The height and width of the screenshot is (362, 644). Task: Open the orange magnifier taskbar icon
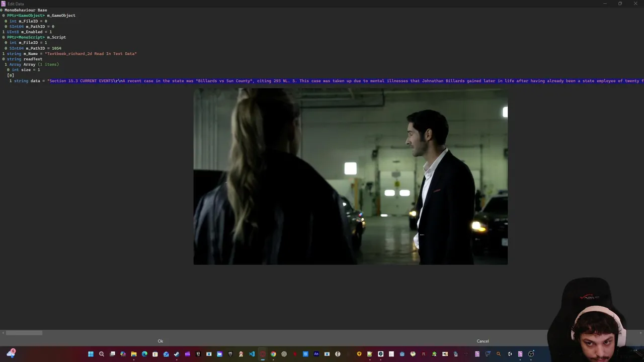point(499,354)
